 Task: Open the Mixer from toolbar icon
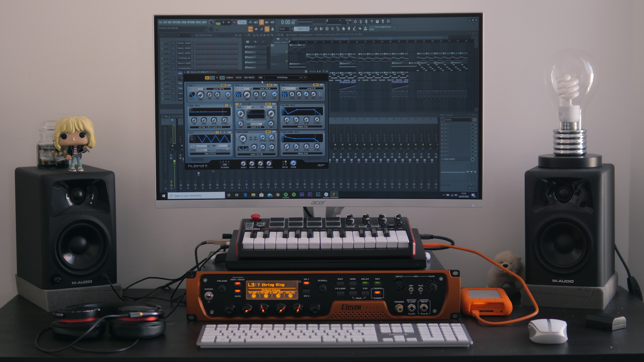pos(332,29)
